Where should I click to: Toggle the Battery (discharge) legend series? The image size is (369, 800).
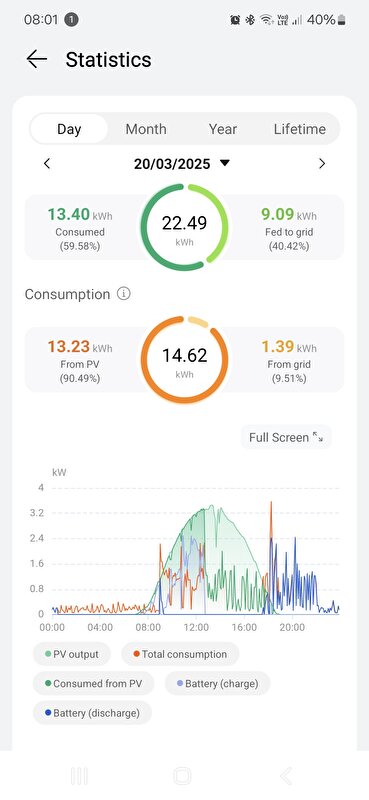92,713
